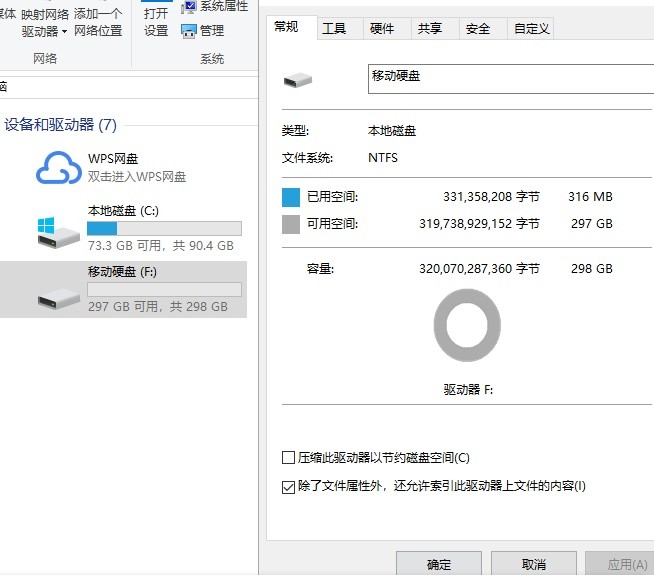The width and height of the screenshot is (654, 575).
Task: Click the 本地磁盘 (C:) drive name
Action: (123, 211)
